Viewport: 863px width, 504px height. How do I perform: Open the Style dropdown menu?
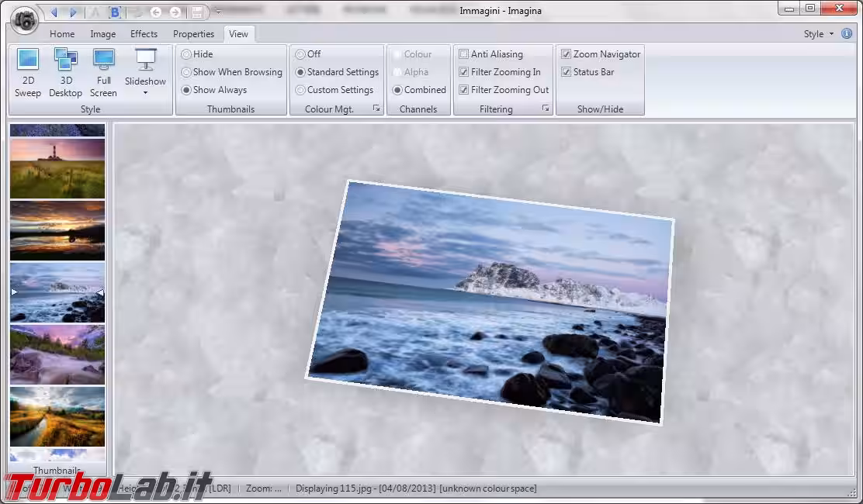point(818,33)
